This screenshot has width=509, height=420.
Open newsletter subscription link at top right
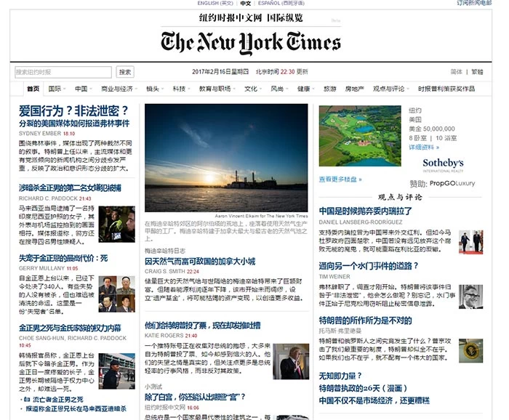[474, 3]
